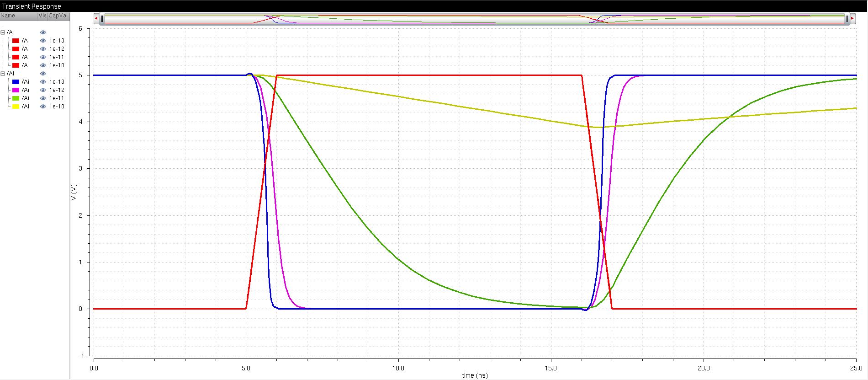
Task: Click the 10.0 tick on the time axis
Action: pos(398,368)
